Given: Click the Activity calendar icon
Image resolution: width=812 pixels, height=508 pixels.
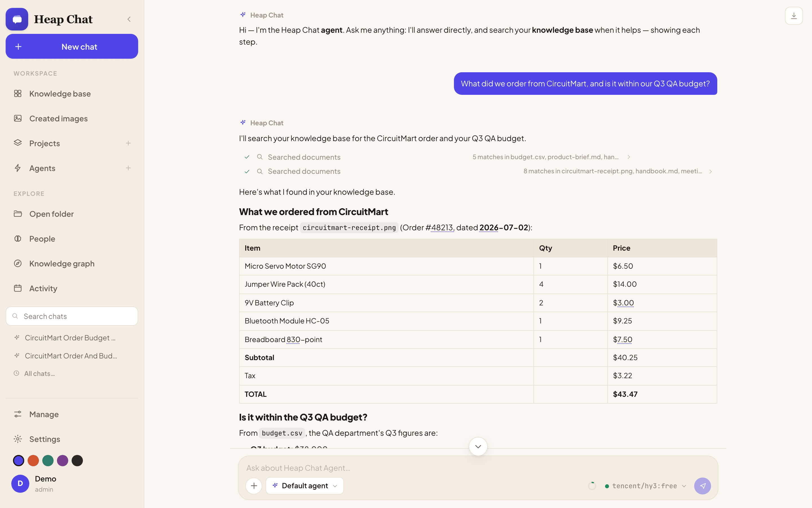Looking at the screenshot, I should click(x=18, y=288).
